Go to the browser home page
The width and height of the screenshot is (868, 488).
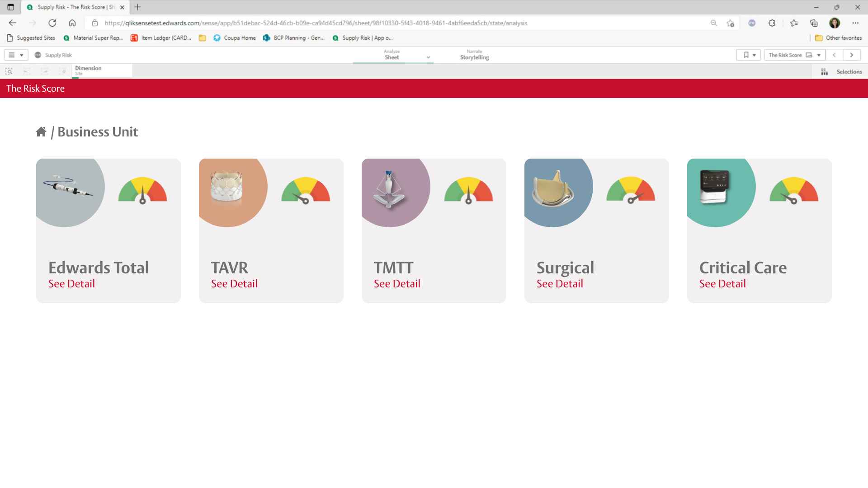72,23
